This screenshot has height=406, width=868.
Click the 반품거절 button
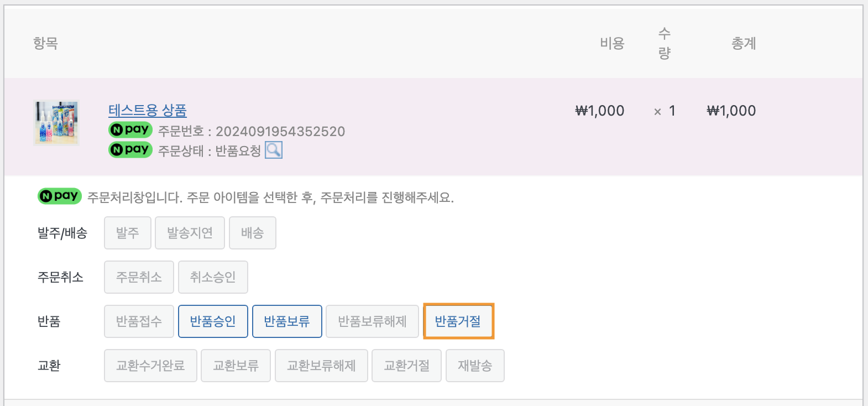(x=458, y=321)
